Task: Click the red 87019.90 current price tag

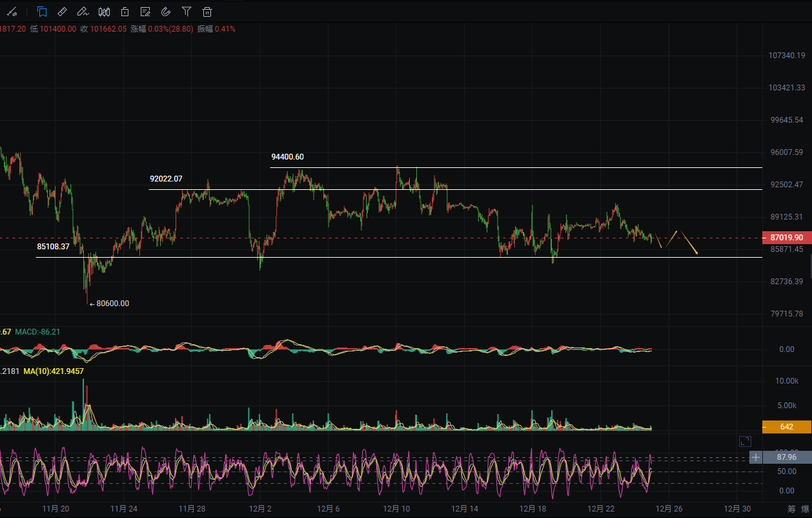Action: [786, 238]
